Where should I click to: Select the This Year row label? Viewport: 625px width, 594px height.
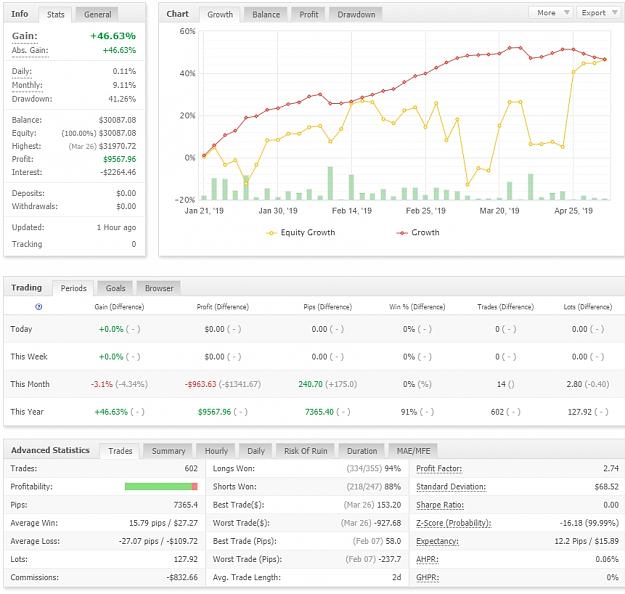27,412
